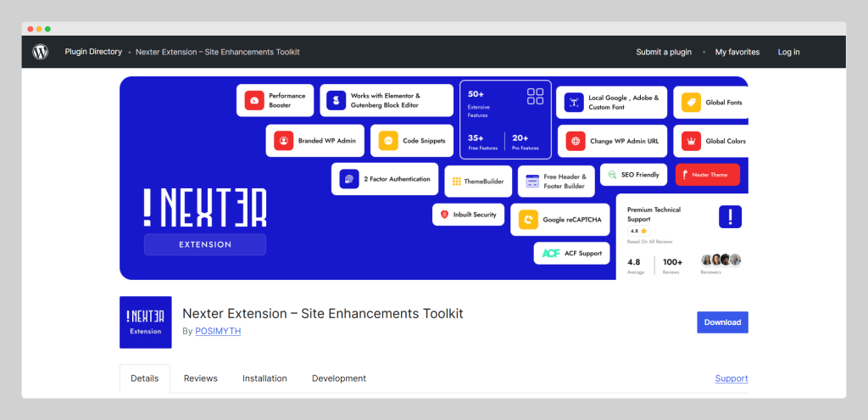This screenshot has height=420, width=868.
Task: Click the Code Snippets yellow icon
Action: click(x=388, y=141)
